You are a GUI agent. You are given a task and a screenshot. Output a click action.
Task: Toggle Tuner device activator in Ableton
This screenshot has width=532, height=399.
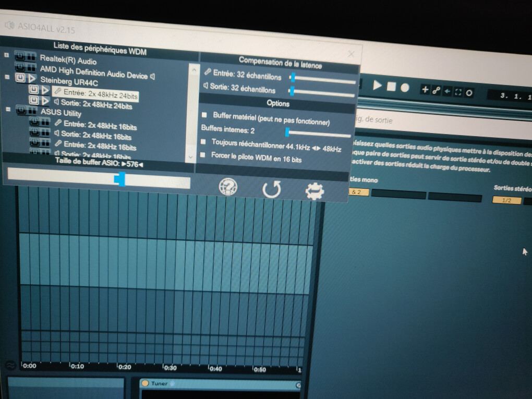145,383
